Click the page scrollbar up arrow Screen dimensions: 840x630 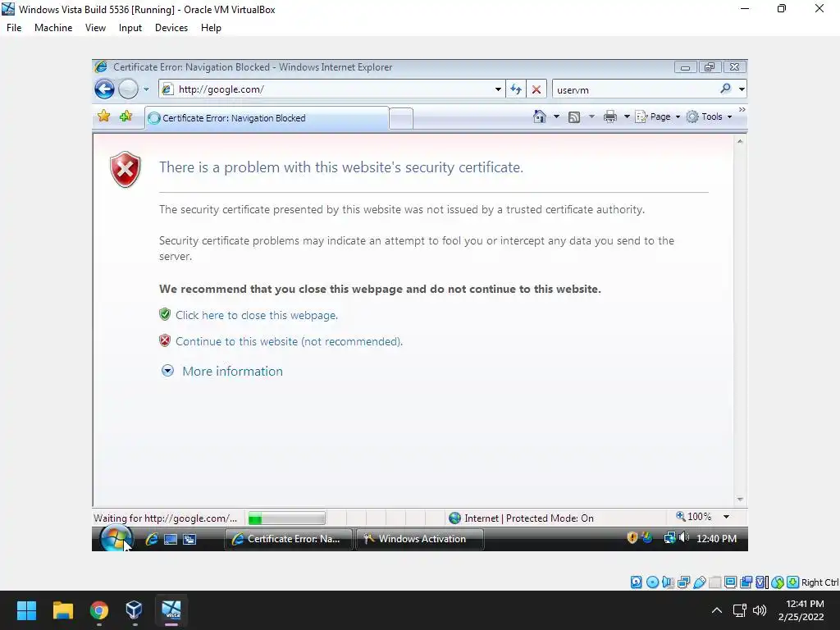pos(740,142)
